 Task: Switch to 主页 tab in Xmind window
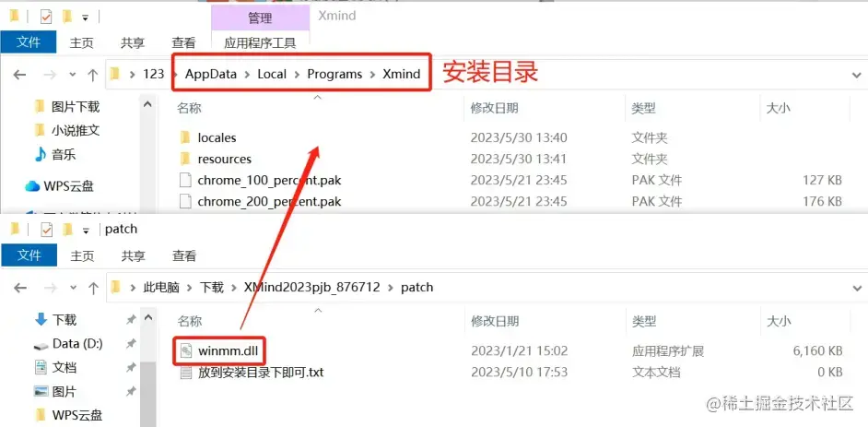pyautogui.click(x=81, y=42)
